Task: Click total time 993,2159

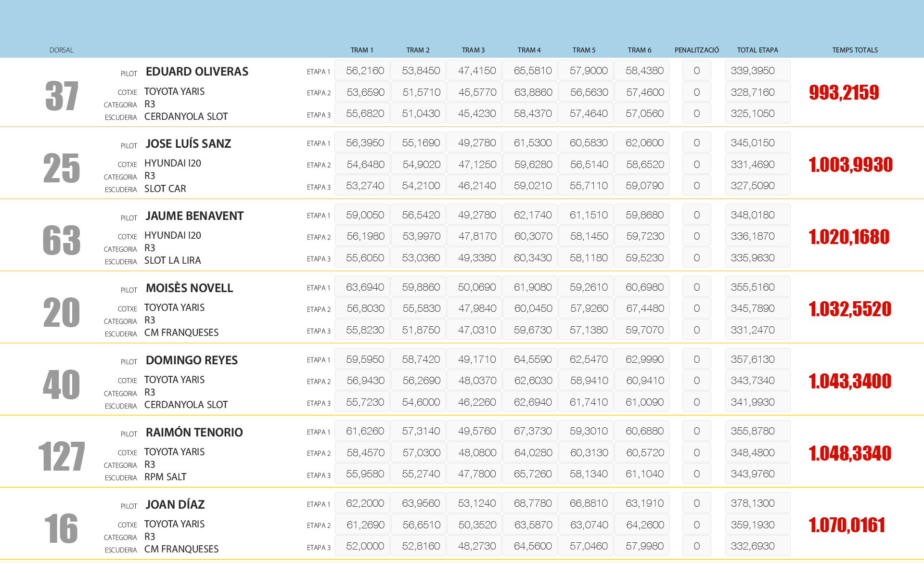Action: click(x=844, y=92)
